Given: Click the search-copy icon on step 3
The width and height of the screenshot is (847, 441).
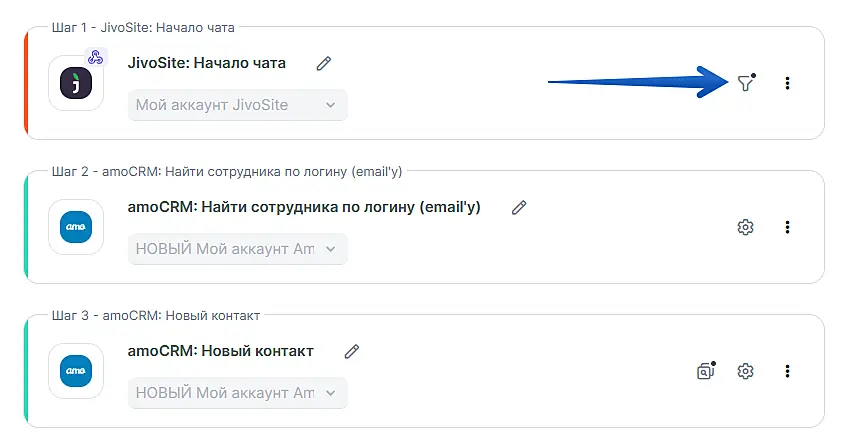Looking at the screenshot, I should 705,371.
